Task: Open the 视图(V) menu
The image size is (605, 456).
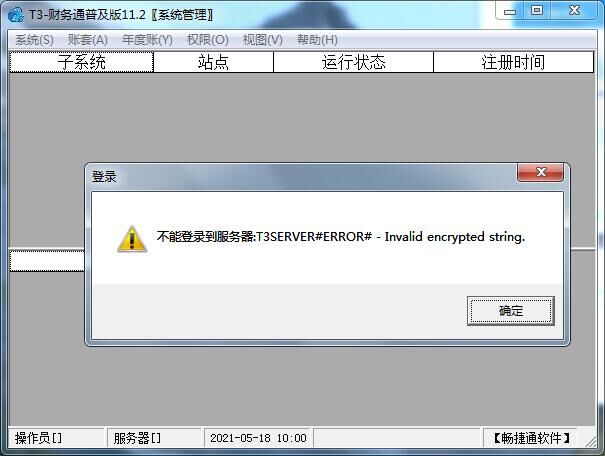Action: (262, 40)
